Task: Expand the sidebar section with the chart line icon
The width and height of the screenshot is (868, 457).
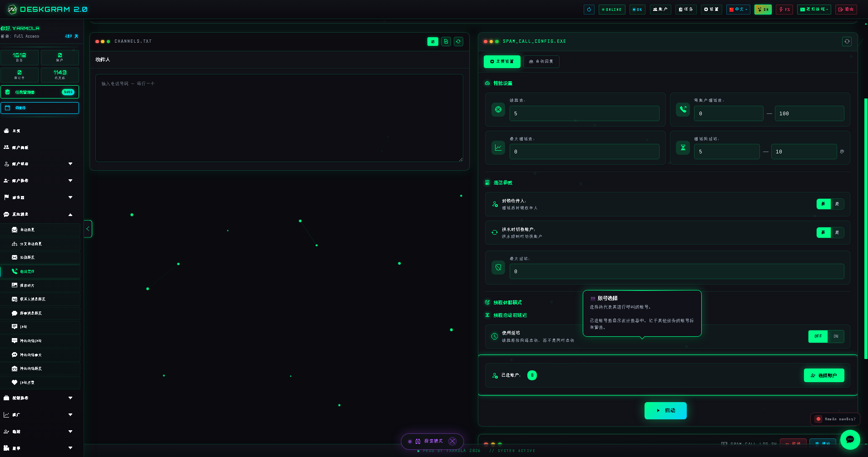Action: [x=40, y=415]
